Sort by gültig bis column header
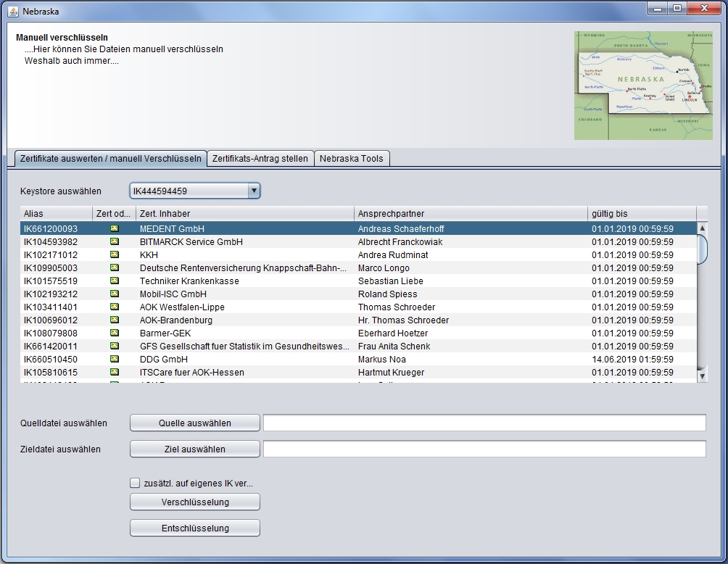Viewport: 728px width, 564px height. (642, 214)
